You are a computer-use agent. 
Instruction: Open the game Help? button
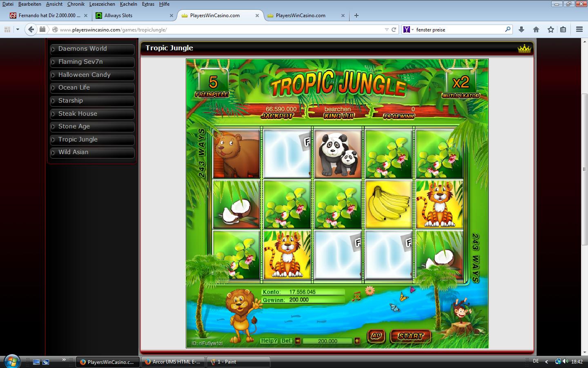click(x=269, y=341)
